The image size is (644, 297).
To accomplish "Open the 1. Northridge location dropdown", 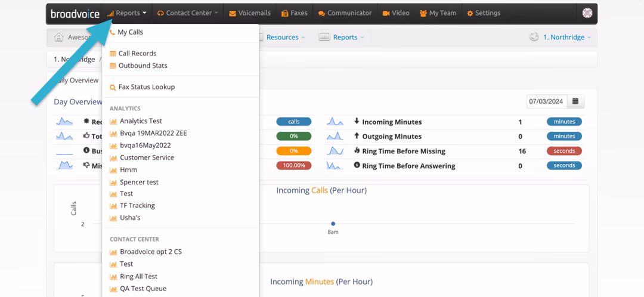I will pyautogui.click(x=563, y=37).
